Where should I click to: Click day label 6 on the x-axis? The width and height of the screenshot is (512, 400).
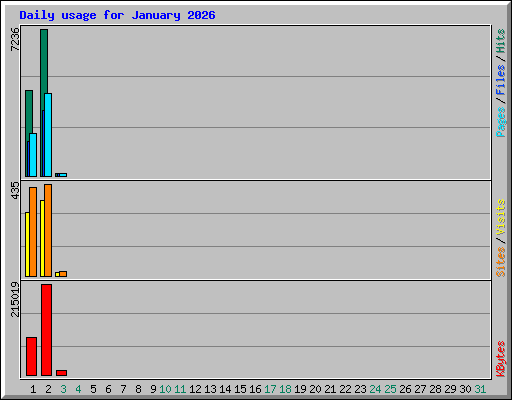[108, 389]
